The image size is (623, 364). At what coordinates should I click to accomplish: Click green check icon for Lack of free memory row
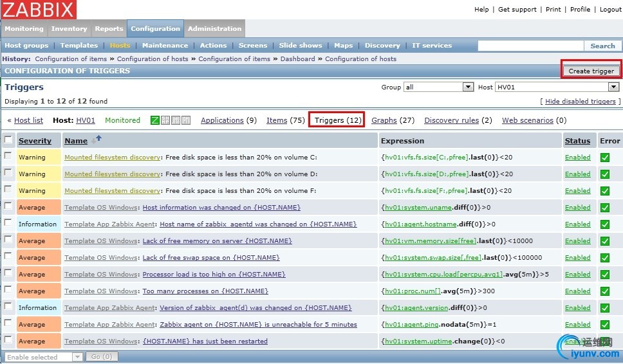[605, 241]
